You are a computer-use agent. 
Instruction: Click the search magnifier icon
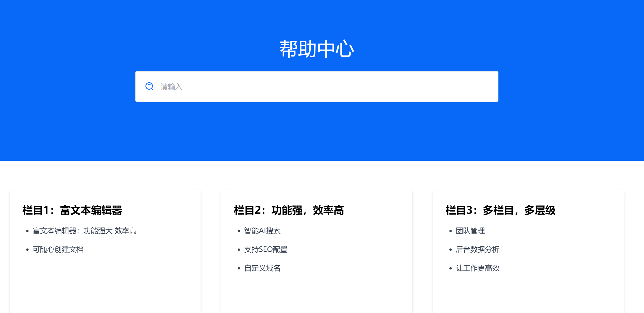(x=149, y=86)
